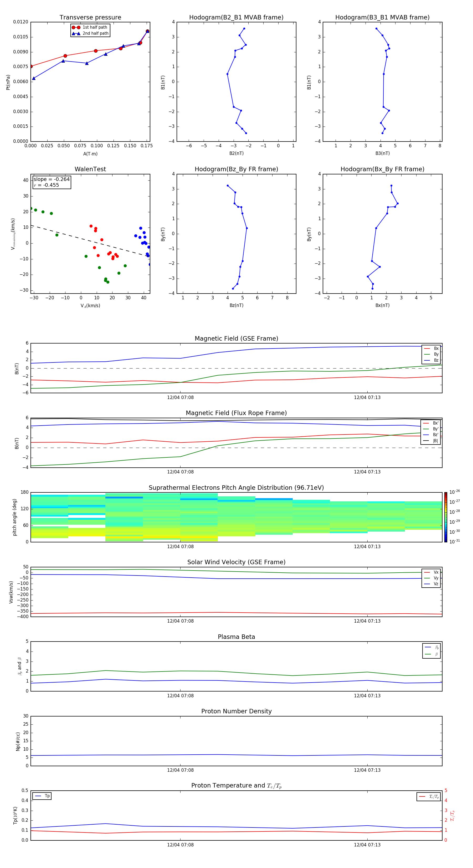Select "Bz" in the GSE magnetic field legend
The image size is (473, 868).
(x=431, y=360)
